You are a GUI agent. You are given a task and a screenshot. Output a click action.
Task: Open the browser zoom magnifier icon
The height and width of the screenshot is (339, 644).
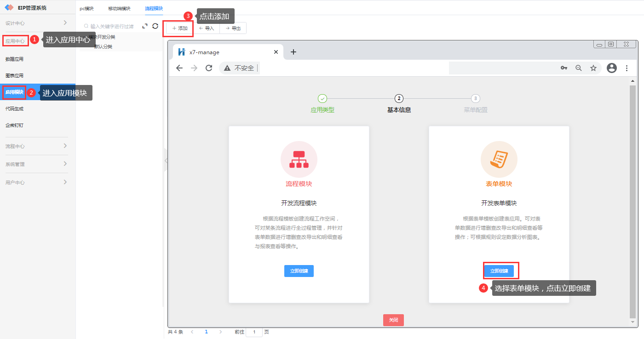(579, 68)
